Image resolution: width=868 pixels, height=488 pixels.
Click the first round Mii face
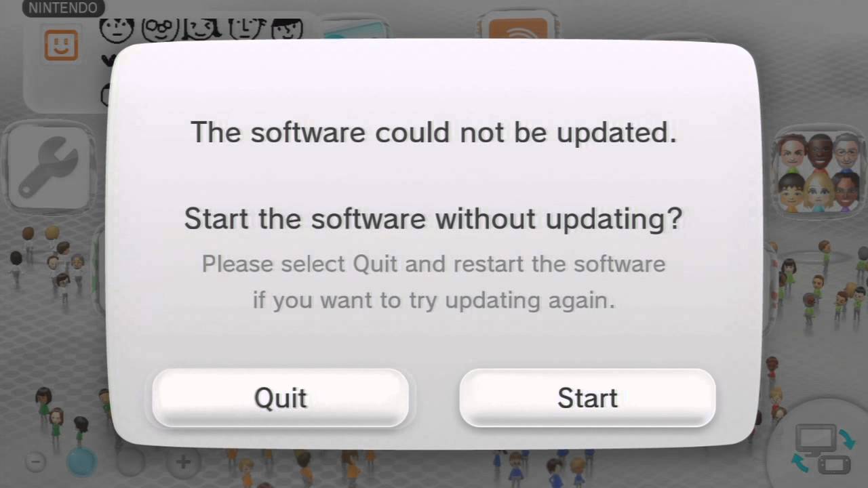(117, 30)
